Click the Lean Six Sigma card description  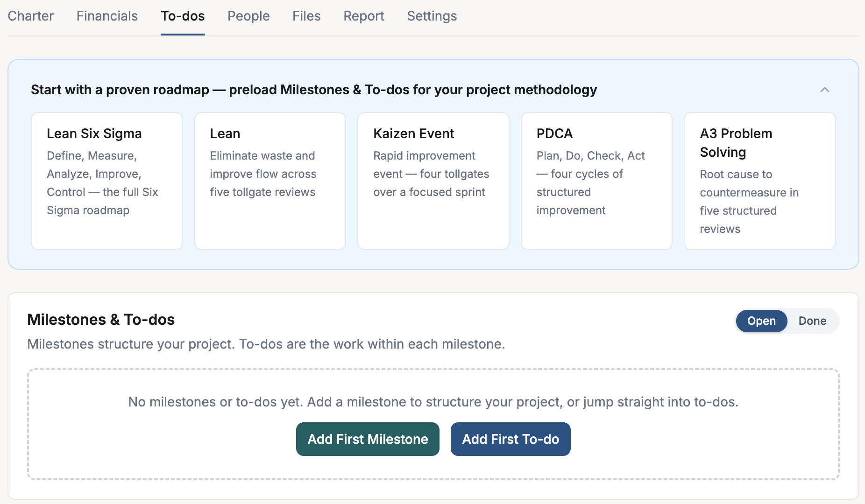click(102, 183)
